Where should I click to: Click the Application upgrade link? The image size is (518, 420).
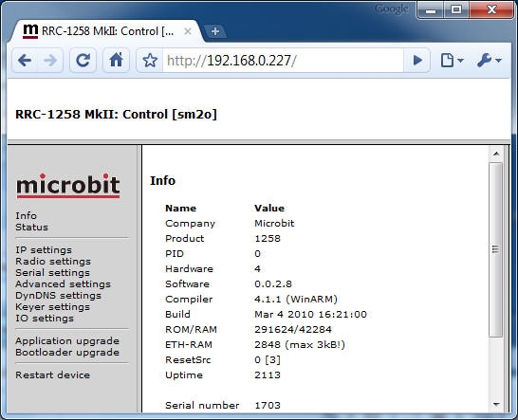pos(67,340)
